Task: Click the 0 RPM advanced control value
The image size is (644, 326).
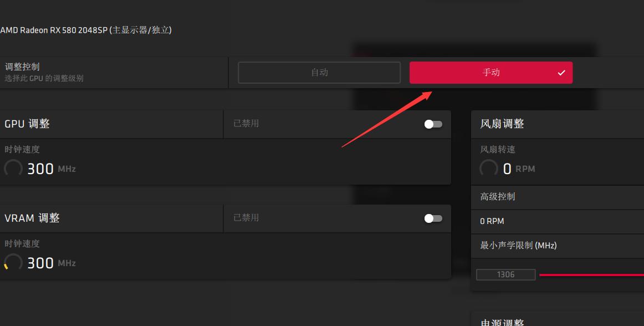Action: [492, 221]
